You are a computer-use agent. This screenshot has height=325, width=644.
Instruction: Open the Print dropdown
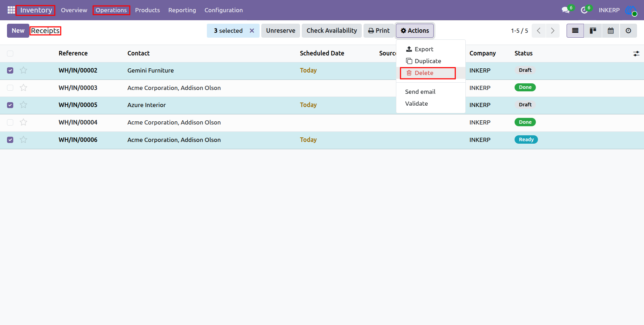coord(379,31)
